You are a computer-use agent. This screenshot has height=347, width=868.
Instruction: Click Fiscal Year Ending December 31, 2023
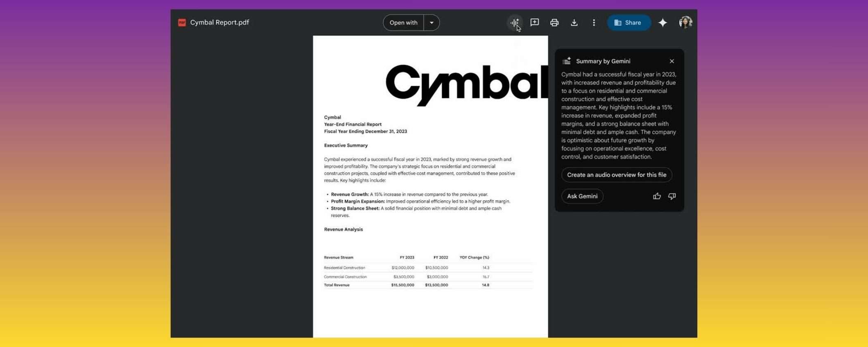tap(365, 131)
